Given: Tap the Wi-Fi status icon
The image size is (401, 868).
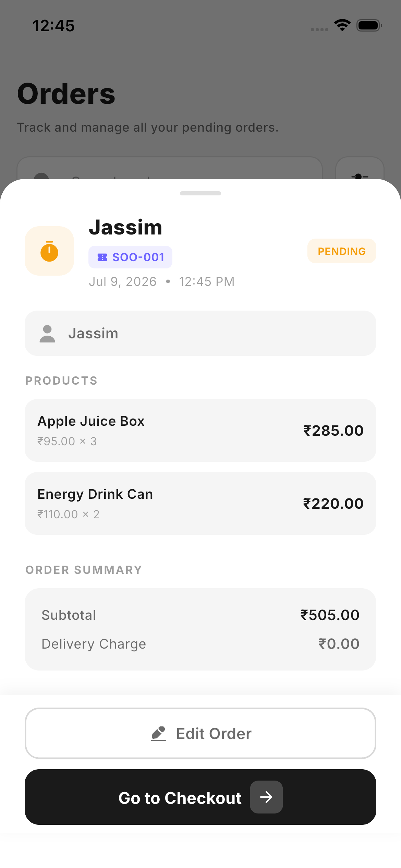Looking at the screenshot, I should point(342,25).
